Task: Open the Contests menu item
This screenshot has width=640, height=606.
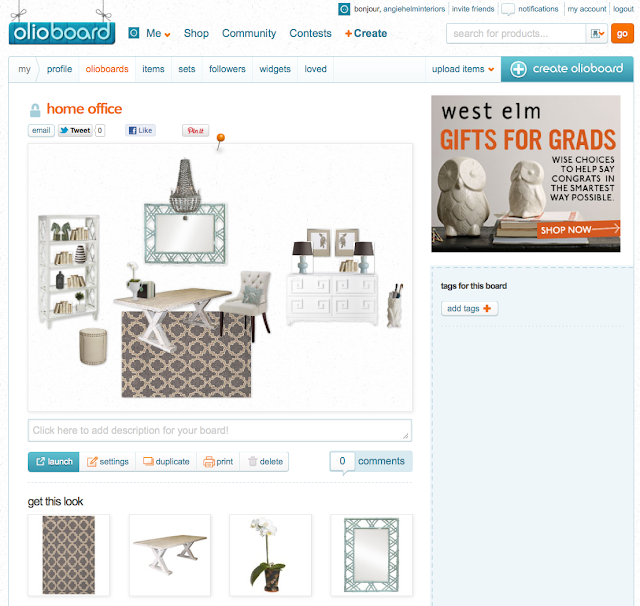Action: coord(310,33)
